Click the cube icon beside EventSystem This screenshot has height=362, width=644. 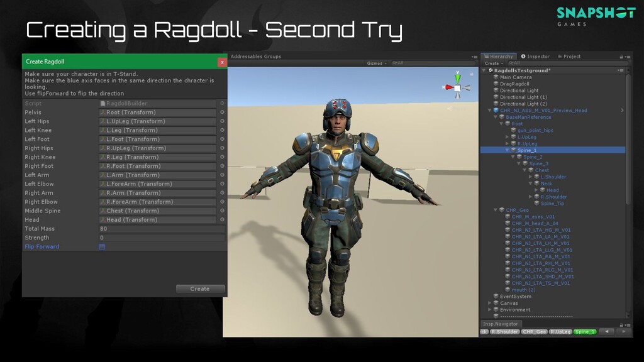point(496,297)
